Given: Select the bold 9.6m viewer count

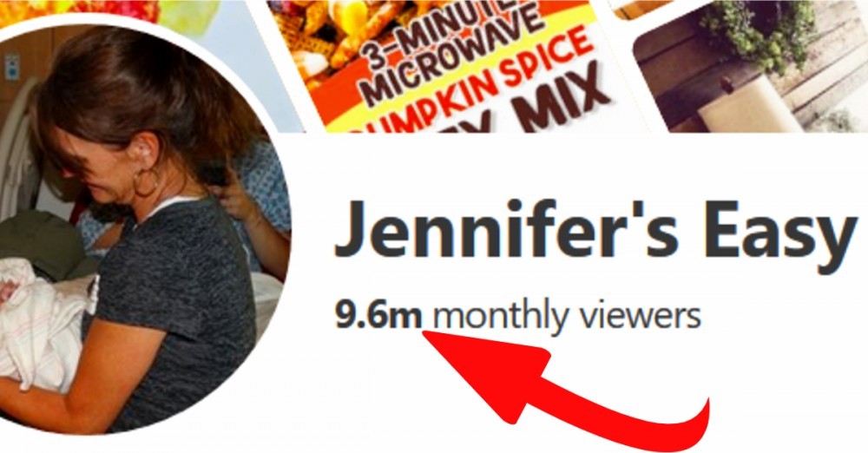Looking at the screenshot, I should pos(378,316).
